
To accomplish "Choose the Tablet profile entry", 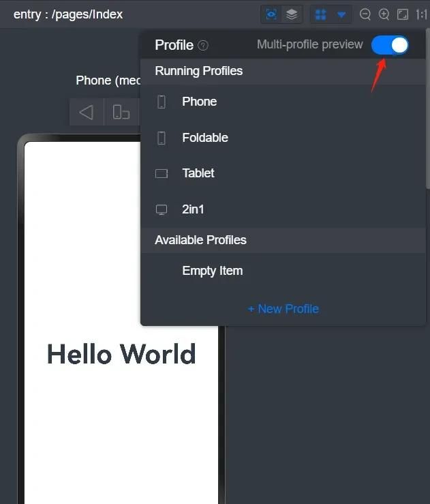I will (x=283, y=173).
